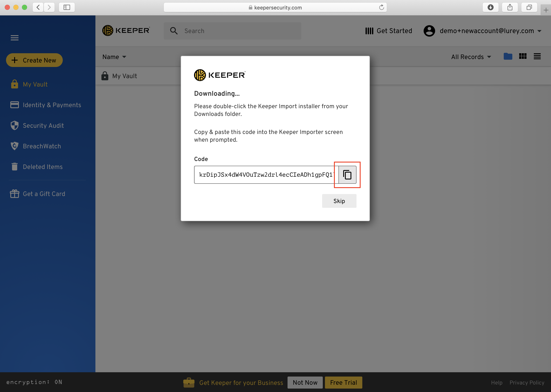The height and width of the screenshot is (392, 551).
Task: Select the import code text field
Action: (x=266, y=175)
